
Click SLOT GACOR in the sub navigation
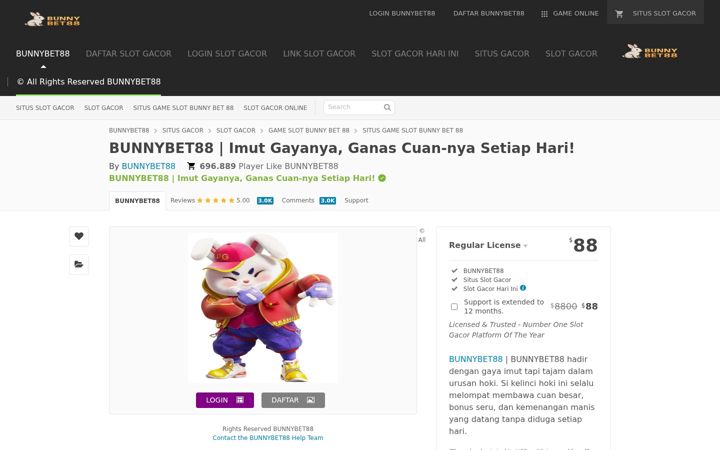click(x=104, y=108)
